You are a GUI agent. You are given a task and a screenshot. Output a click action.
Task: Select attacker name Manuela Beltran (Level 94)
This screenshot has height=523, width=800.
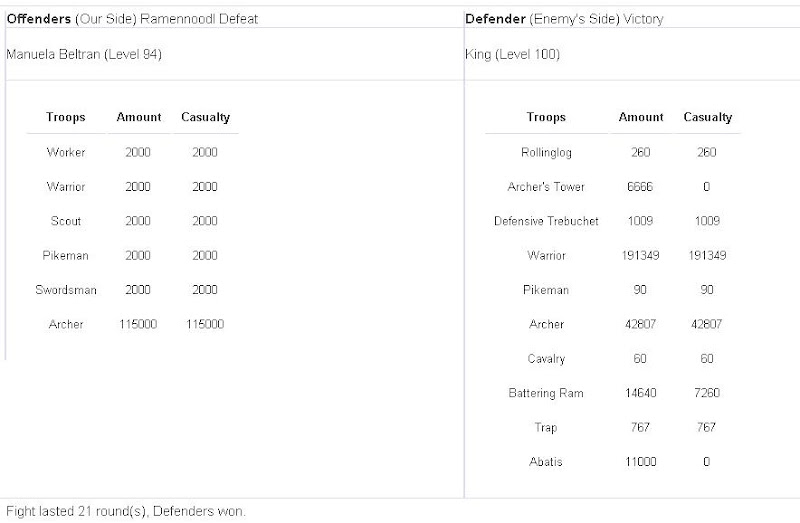[84, 54]
